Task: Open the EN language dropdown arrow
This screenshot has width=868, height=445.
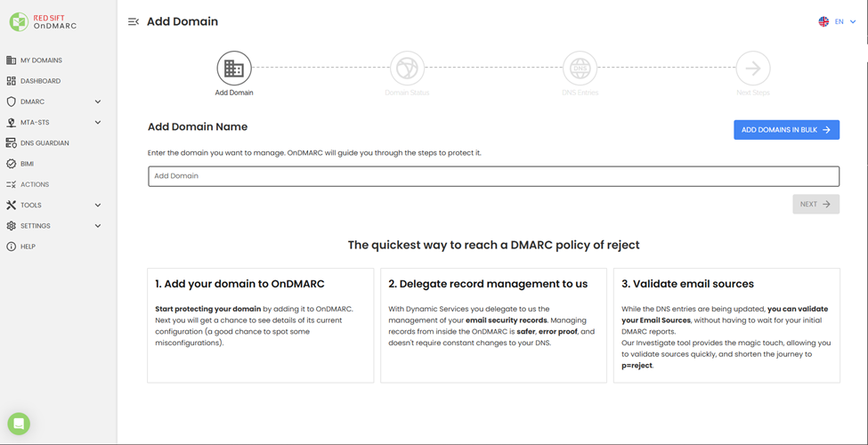Action: (x=853, y=21)
